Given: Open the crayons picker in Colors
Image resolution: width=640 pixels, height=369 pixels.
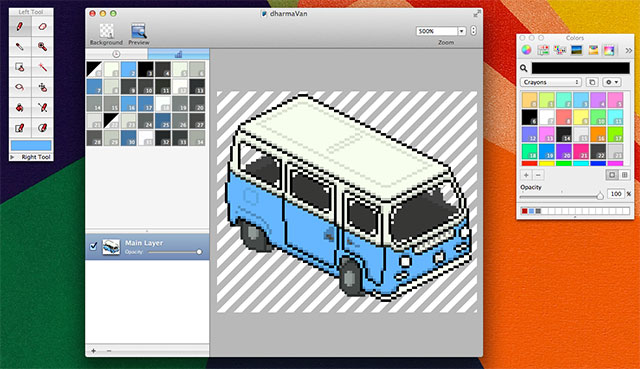Looking at the screenshot, I should (x=593, y=50).
